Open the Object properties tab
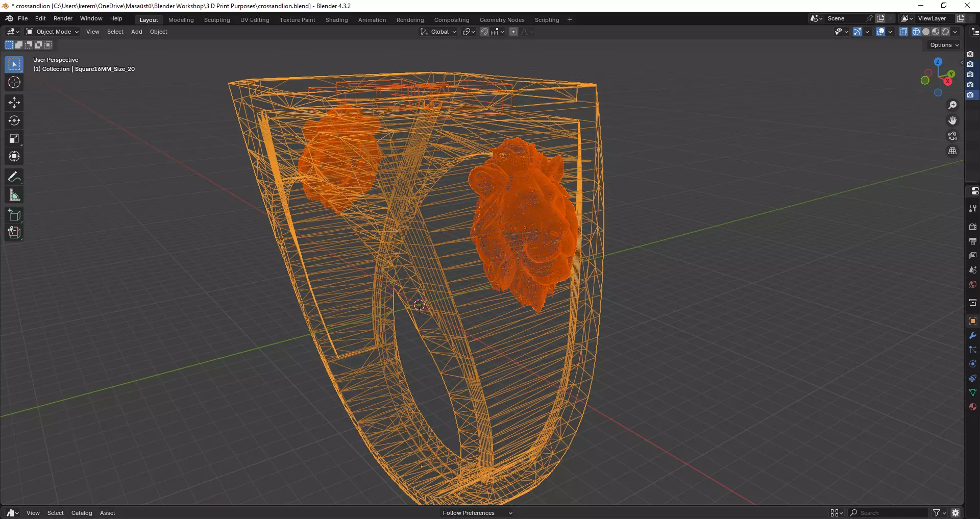 973,321
